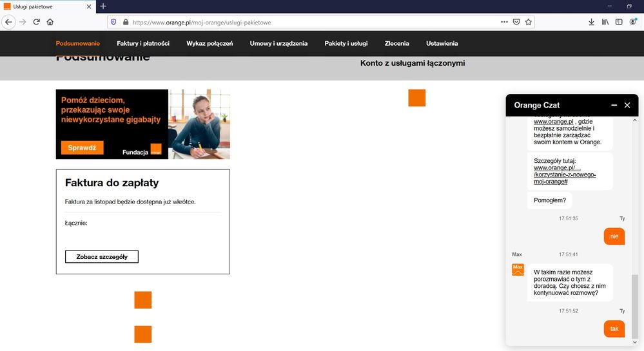Viewport: 644px width, 351px height.
Task: Open Faktury i płatności section
Action: (143, 44)
